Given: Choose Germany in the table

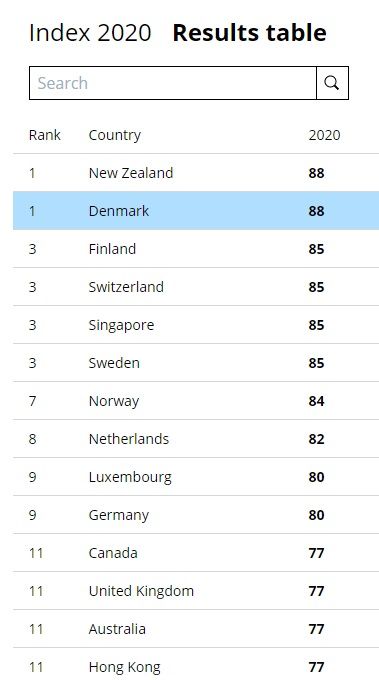Looking at the screenshot, I should point(196,515).
